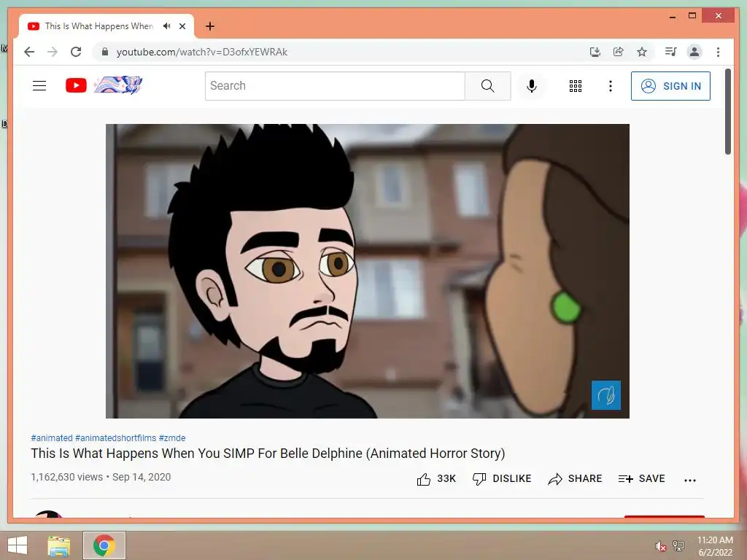Screen dimensions: 747x560
Task: Reload the YouTube page
Action: pos(76,52)
